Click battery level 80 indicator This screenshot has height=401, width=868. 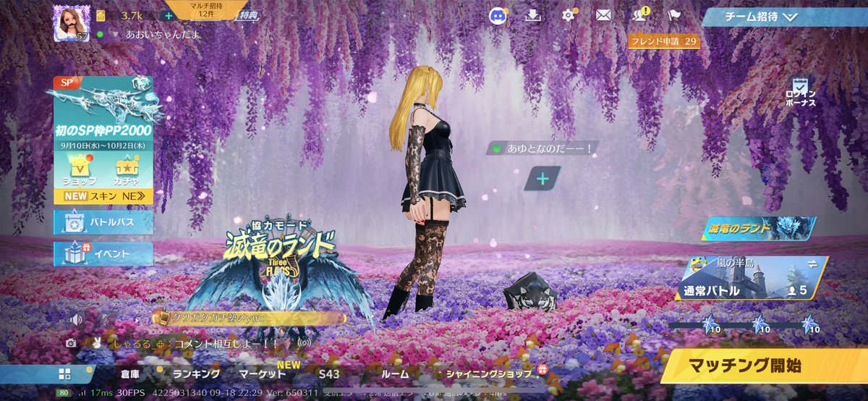64,393
